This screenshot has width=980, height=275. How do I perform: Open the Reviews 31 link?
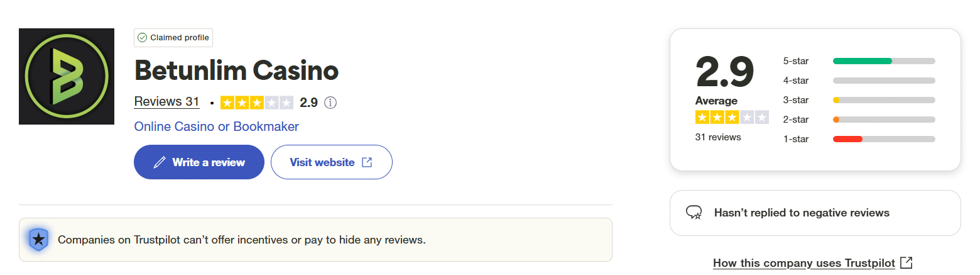[166, 102]
